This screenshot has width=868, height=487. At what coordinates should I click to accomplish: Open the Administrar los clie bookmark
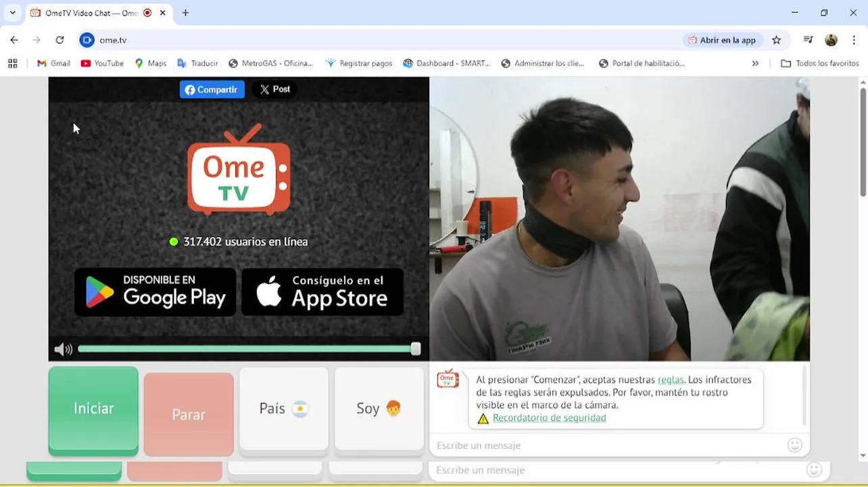(543, 63)
